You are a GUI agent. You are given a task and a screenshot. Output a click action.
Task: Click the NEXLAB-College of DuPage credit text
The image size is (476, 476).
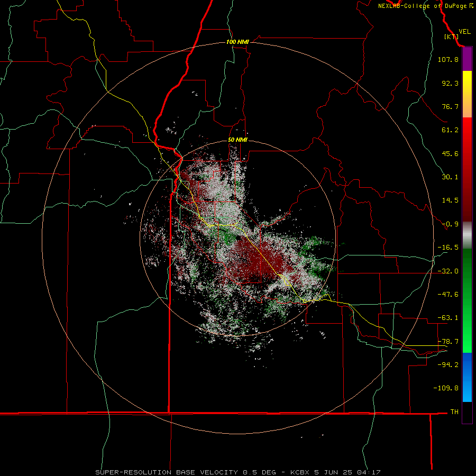[425, 6]
